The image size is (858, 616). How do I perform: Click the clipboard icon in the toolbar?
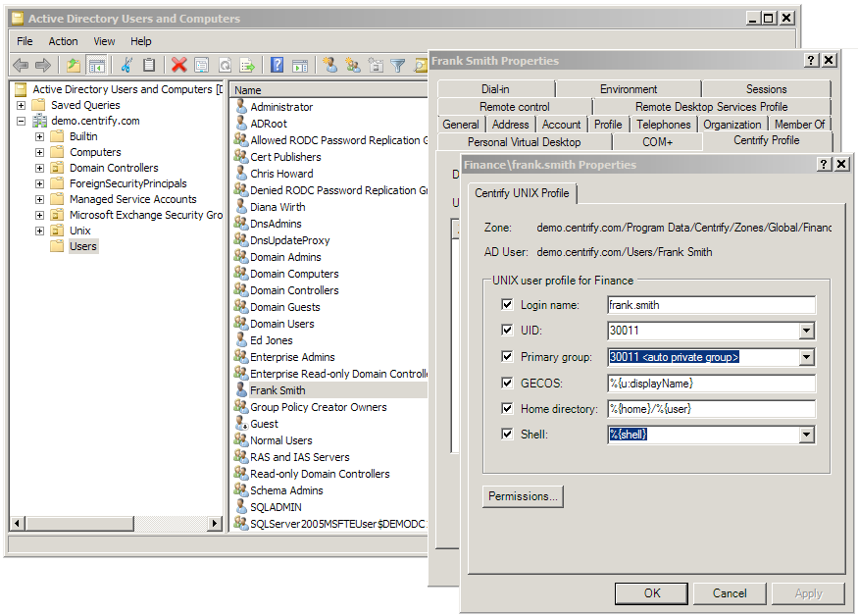pyautogui.click(x=148, y=65)
